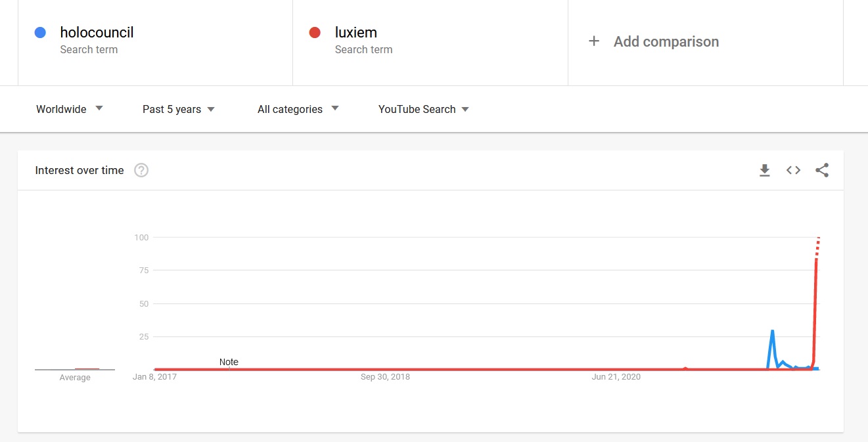
Task: Share the Interest over time chart
Action: pos(822,171)
